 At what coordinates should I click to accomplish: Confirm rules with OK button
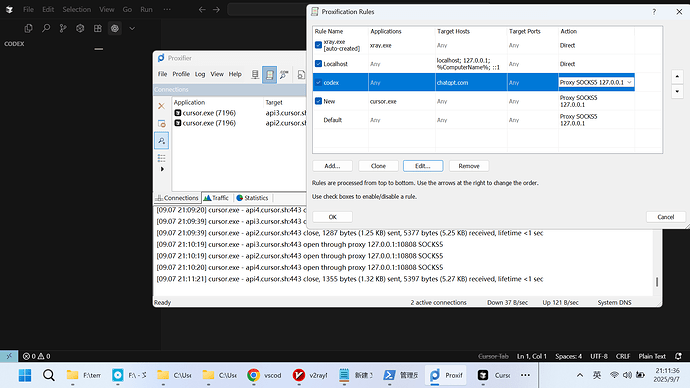coord(332,217)
